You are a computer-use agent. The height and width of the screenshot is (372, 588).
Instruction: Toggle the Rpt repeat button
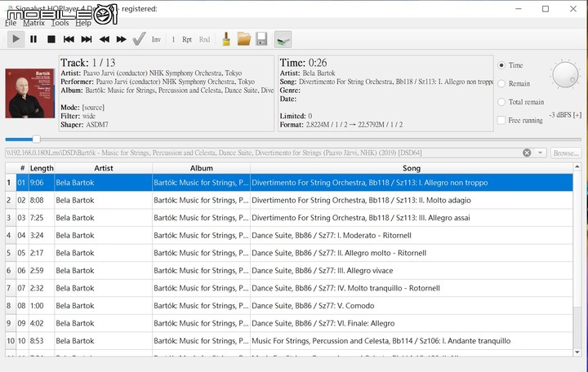click(187, 39)
